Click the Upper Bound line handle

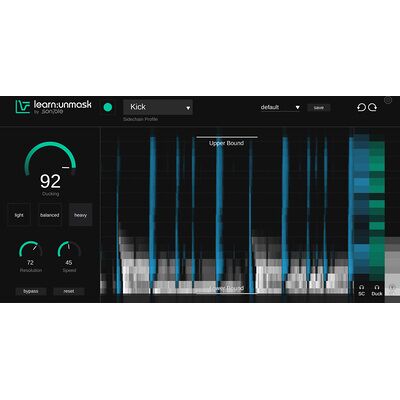click(227, 137)
